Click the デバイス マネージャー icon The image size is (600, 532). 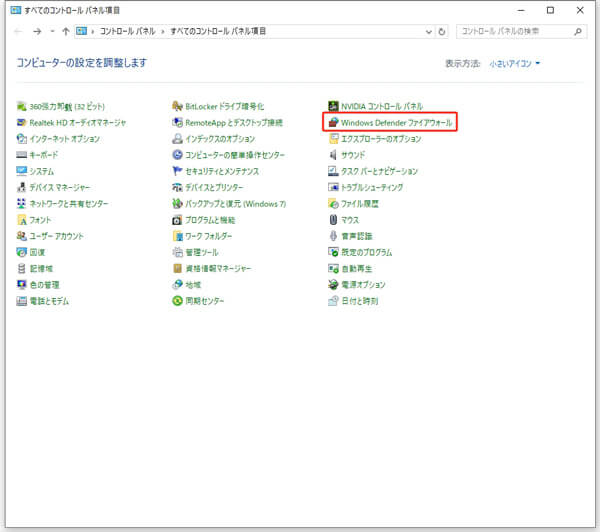tap(21, 187)
